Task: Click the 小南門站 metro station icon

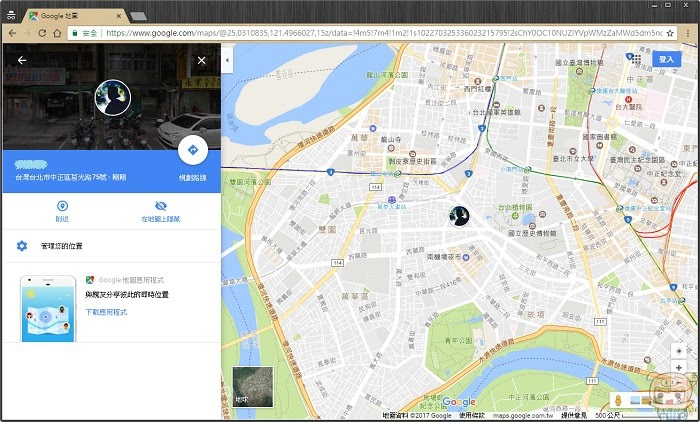Action: pos(528,170)
